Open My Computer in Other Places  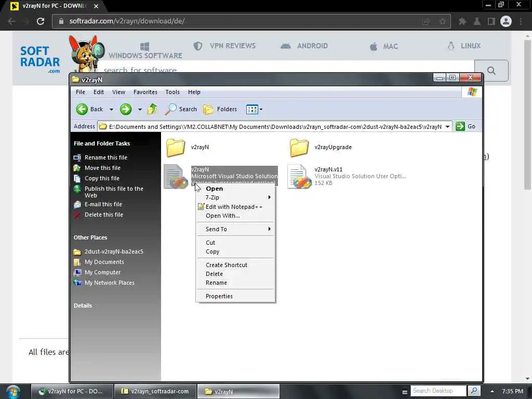pos(102,272)
